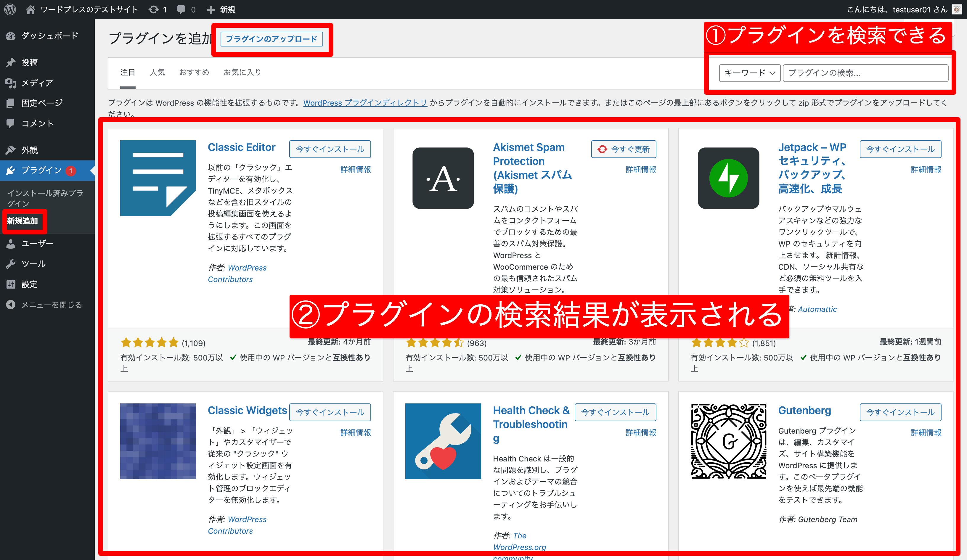
Task: Click the ユーザー person icon
Action: coord(11,244)
